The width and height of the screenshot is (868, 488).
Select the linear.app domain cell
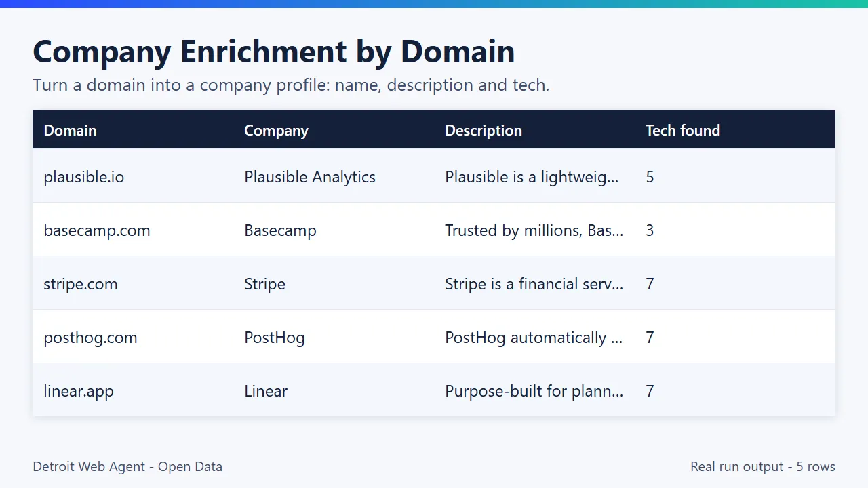click(x=79, y=391)
